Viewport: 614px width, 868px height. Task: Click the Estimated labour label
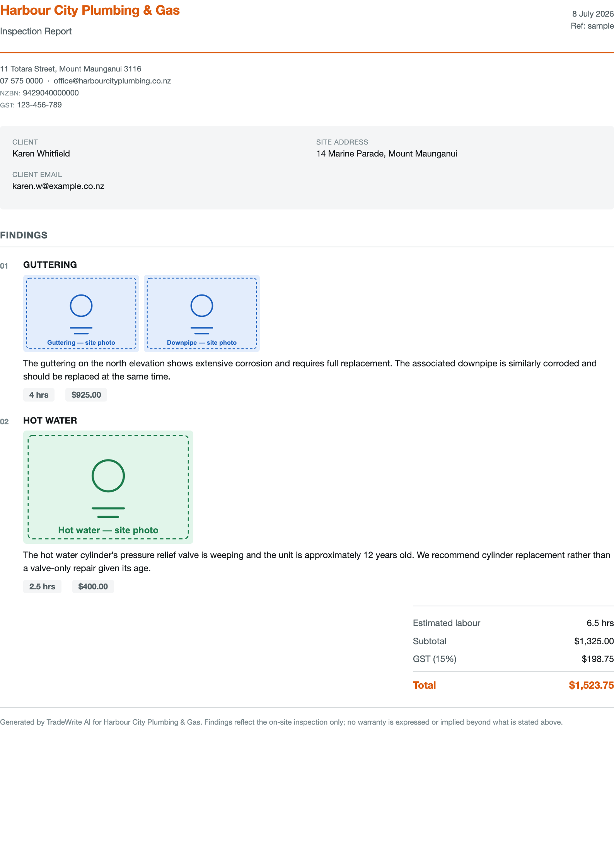click(447, 623)
